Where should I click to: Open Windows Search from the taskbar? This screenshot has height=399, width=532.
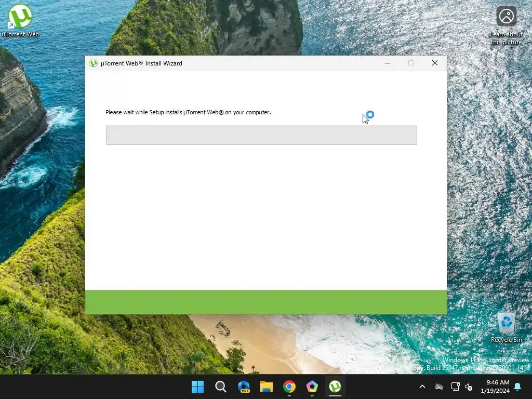pos(220,387)
